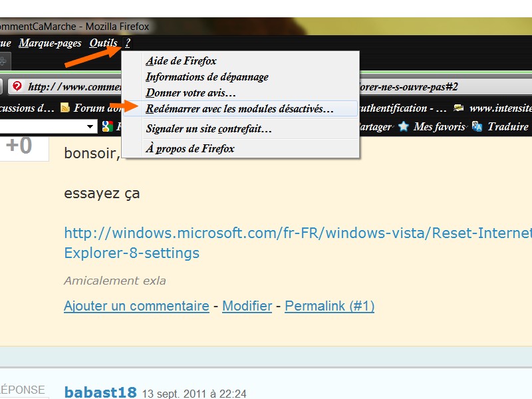Open À propos de Firefox
This screenshot has height=399, width=532.
240,148
